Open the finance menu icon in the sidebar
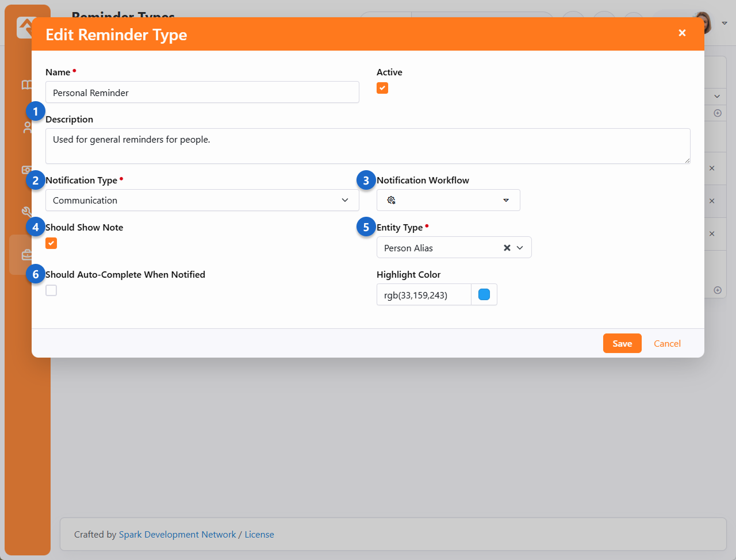The height and width of the screenshot is (560, 736). [x=26, y=170]
